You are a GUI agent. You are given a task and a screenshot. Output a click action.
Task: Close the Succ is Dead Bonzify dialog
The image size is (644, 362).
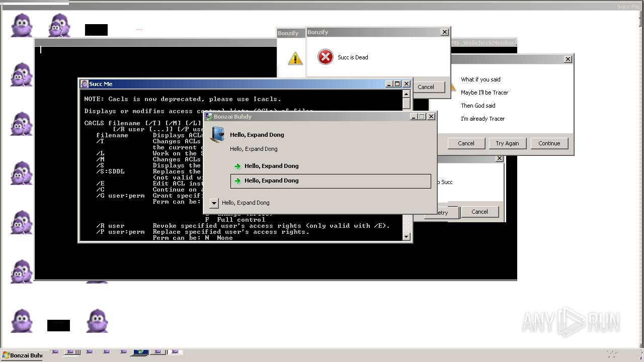[x=444, y=32]
